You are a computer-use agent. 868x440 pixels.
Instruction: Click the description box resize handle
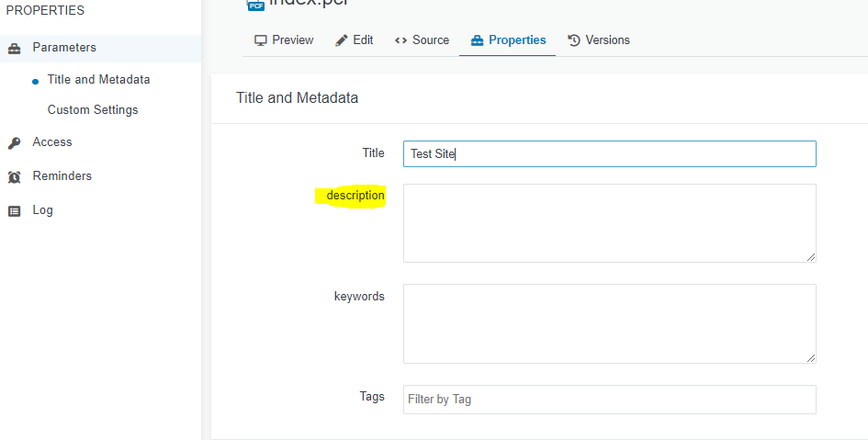click(x=811, y=257)
